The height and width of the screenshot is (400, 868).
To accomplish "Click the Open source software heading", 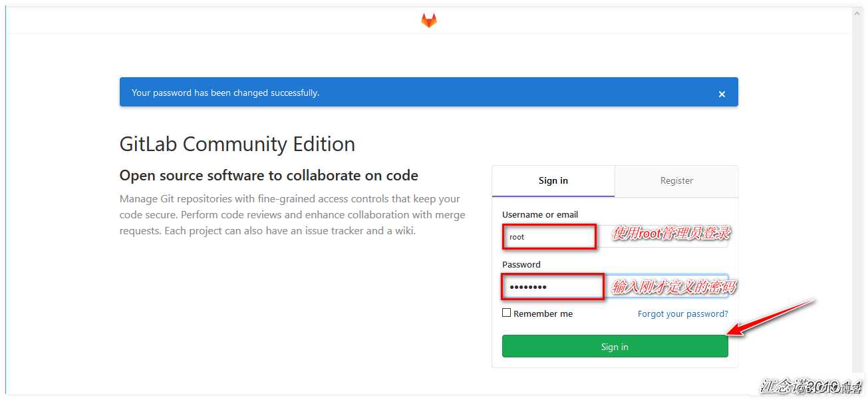I will click(269, 176).
